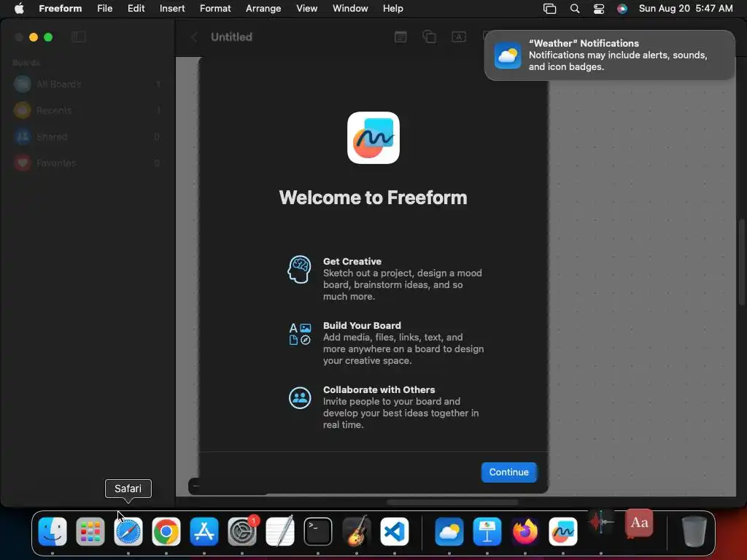Insert a sticky note from toolbar
This screenshot has height=560, width=747.
pos(400,36)
